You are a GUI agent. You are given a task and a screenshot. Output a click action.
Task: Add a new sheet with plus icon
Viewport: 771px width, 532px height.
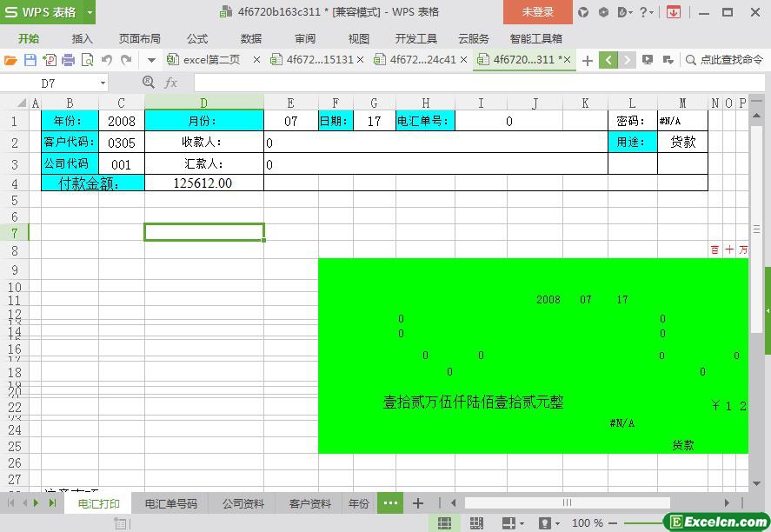[418, 503]
